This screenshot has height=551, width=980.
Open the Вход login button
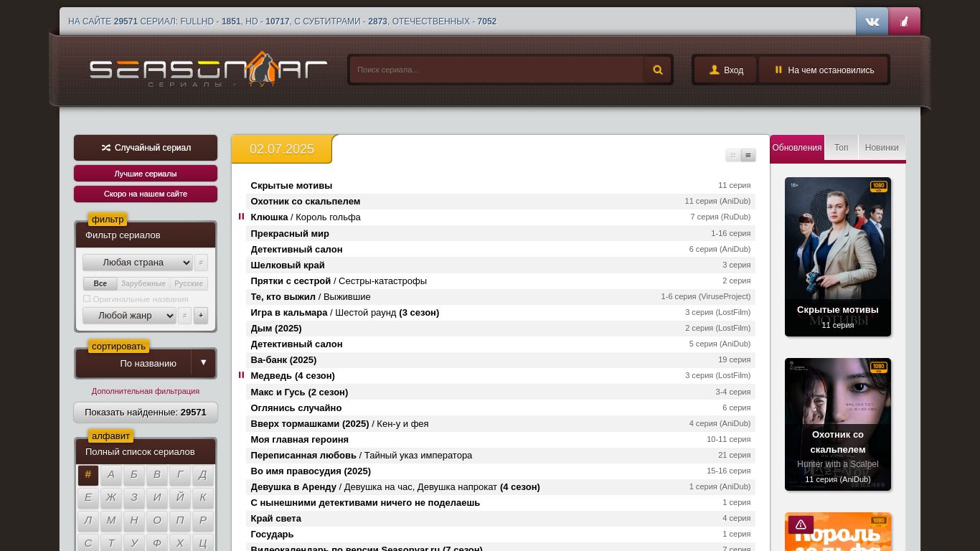725,70
